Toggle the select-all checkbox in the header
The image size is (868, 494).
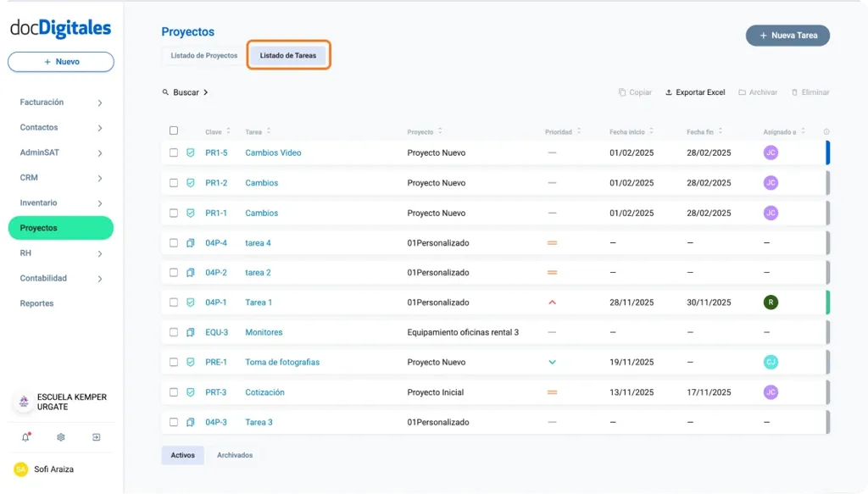172,130
